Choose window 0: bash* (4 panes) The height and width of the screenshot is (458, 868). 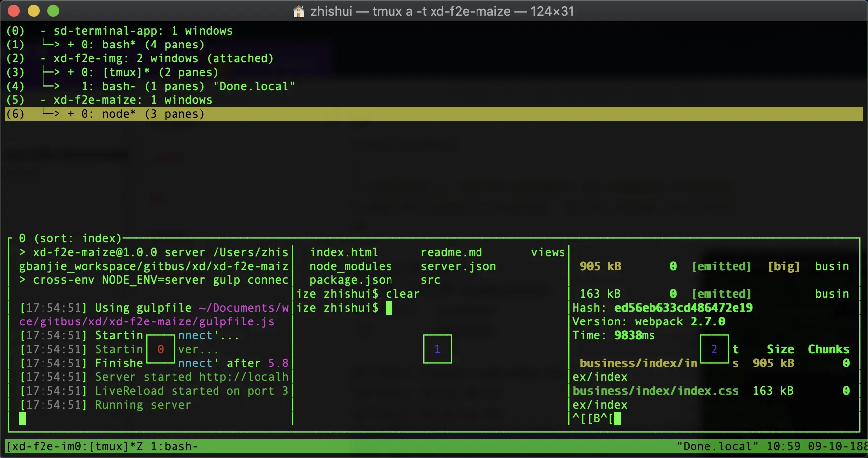143,45
